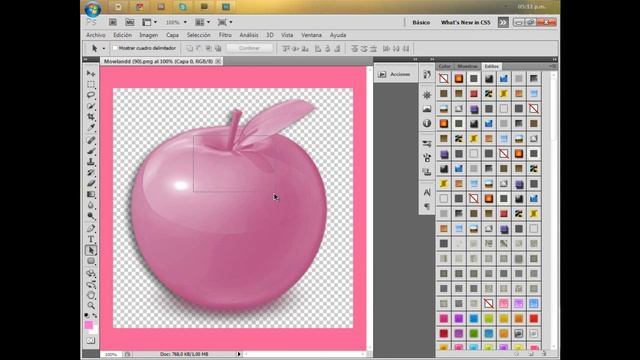This screenshot has height=360, width=640.
Task: Collapse the toolbox double-arrow
Action: pyautogui.click(x=86, y=60)
